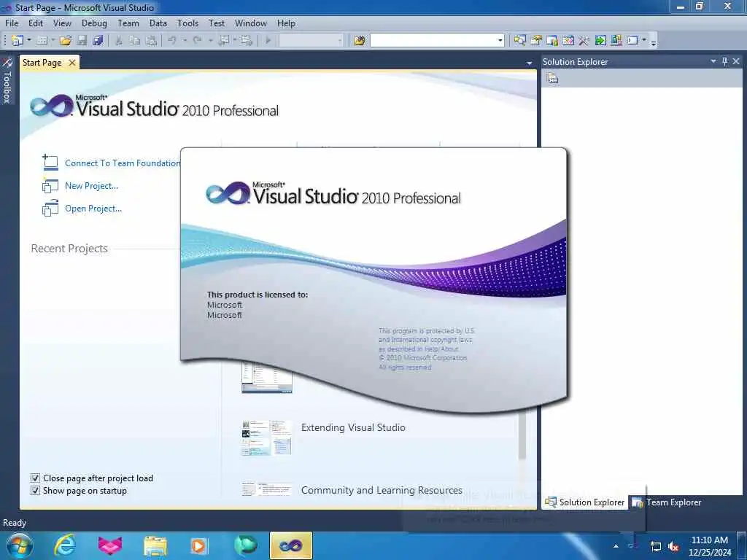
Task: Click the Redo arrow icon
Action: pos(197,41)
